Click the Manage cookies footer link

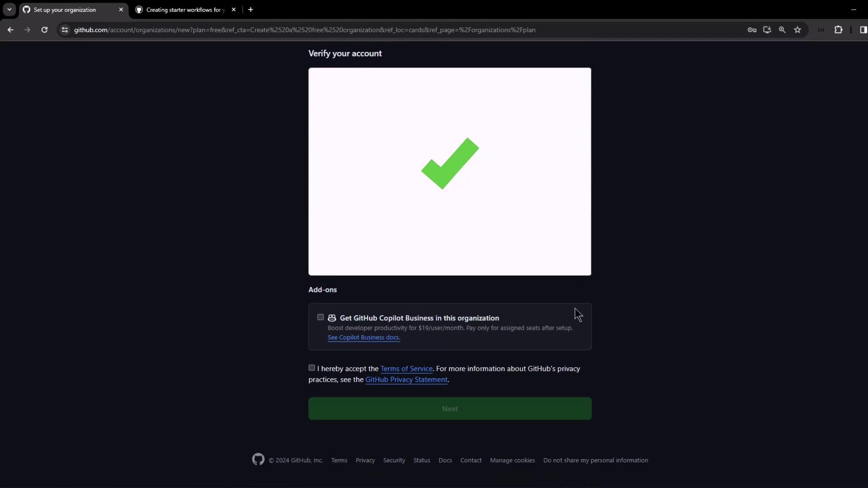point(512,460)
